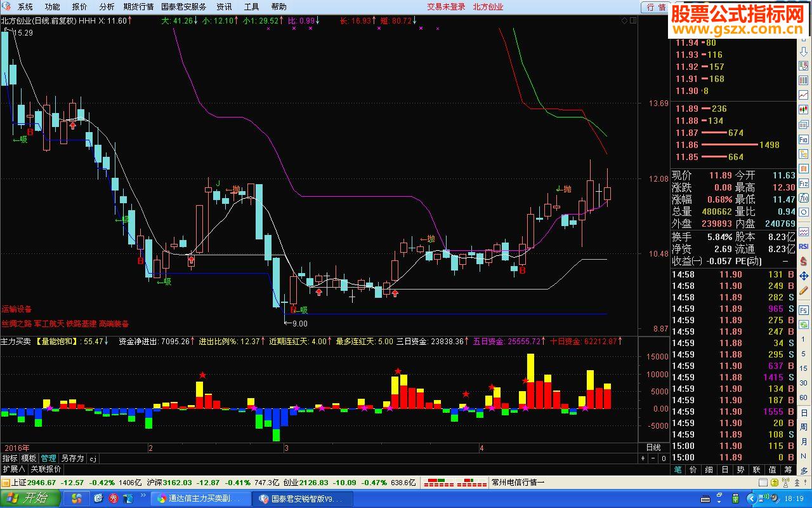Select the 管理 tab below chart
The width and height of the screenshot is (812, 508).
click(49, 458)
